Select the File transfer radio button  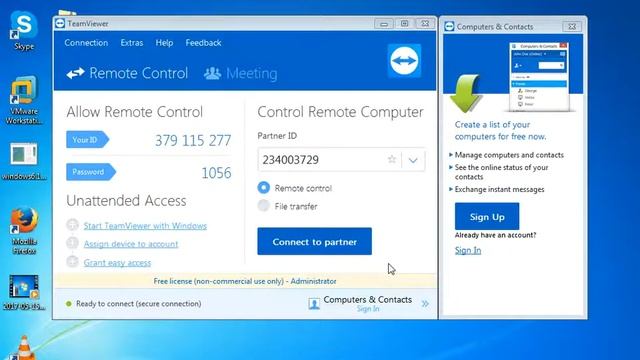point(264,206)
